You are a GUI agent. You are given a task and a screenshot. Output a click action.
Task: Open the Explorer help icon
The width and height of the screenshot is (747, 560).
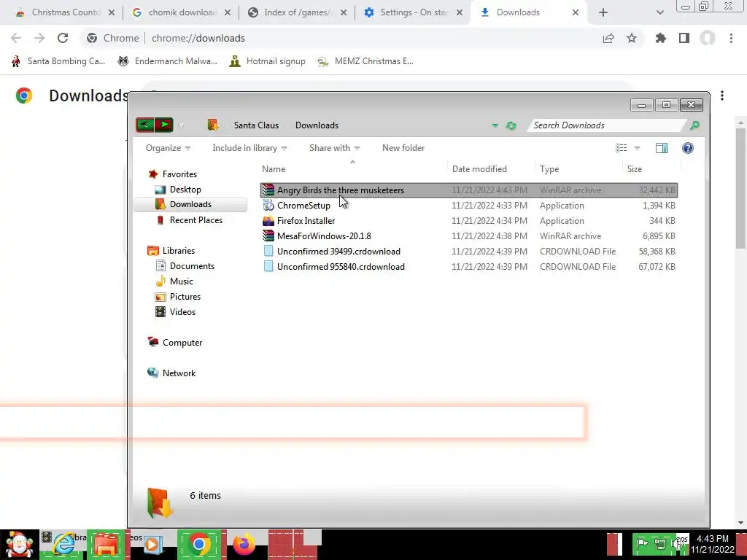tap(687, 148)
